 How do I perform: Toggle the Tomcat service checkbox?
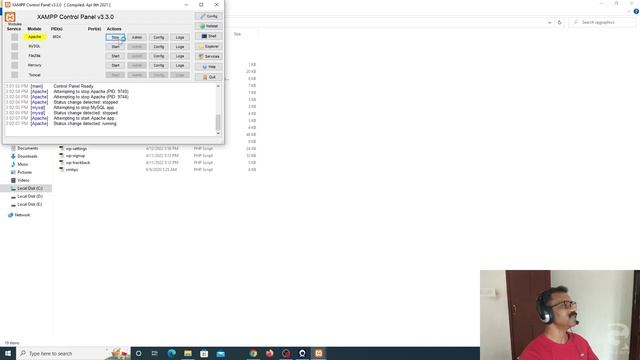click(14, 75)
